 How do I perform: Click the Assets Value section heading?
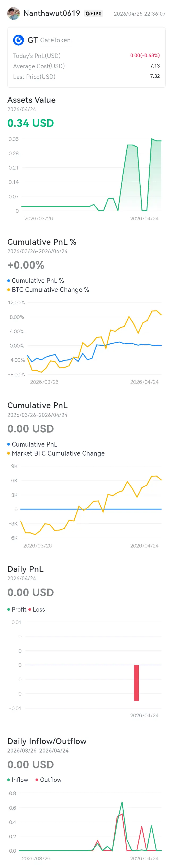point(31,100)
